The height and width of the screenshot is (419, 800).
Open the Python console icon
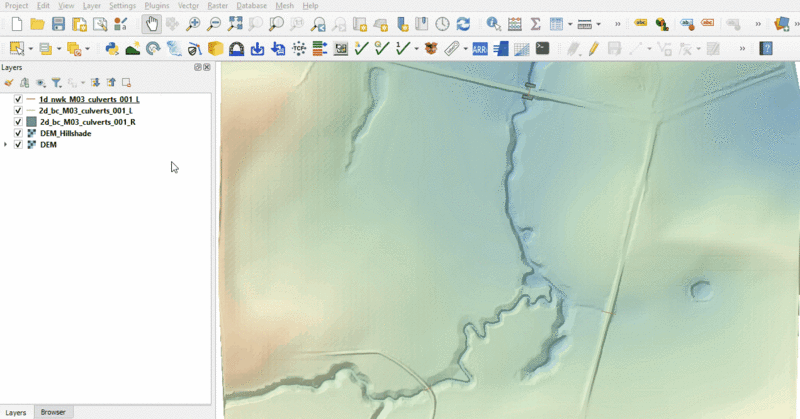(112, 48)
